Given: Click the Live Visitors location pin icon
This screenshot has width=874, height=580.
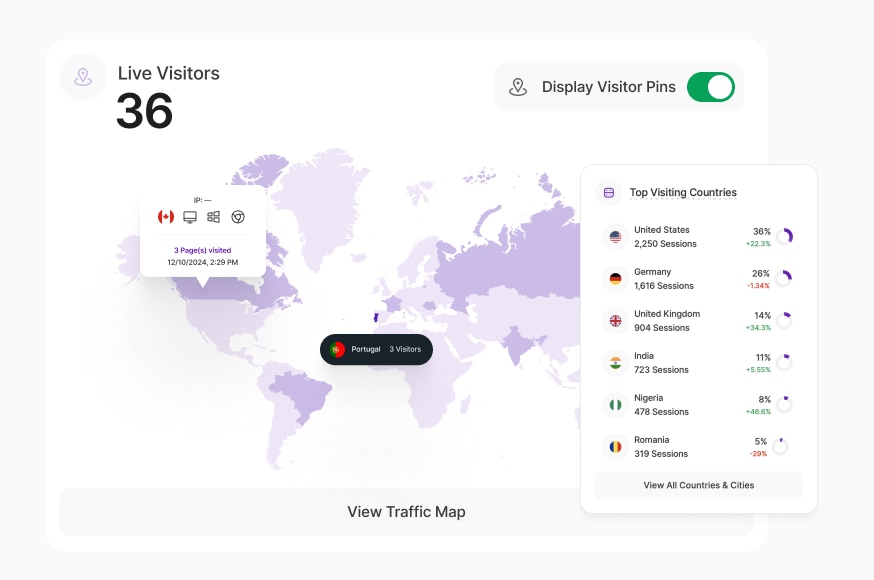Looking at the screenshot, I should (x=83, y=77).
